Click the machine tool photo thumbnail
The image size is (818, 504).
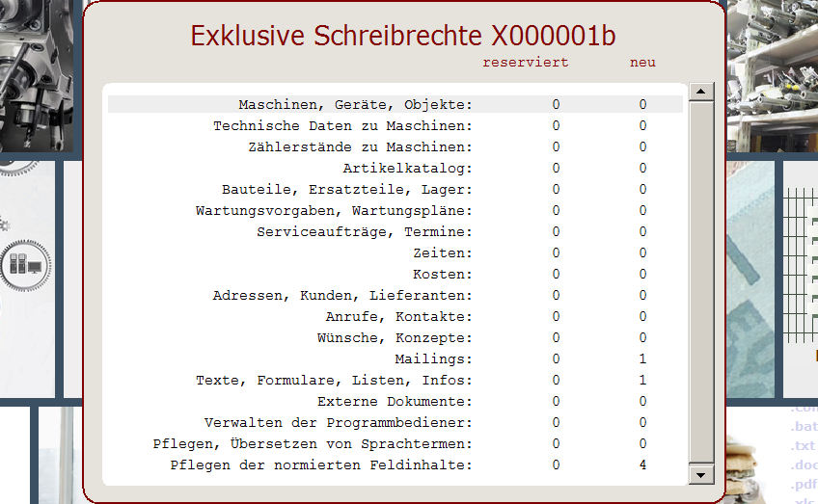(37, 76)
